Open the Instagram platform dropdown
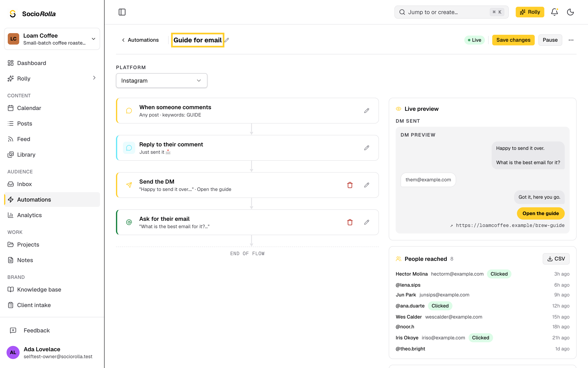The height and width of the screenshot is (368, 588). (161, 81)
